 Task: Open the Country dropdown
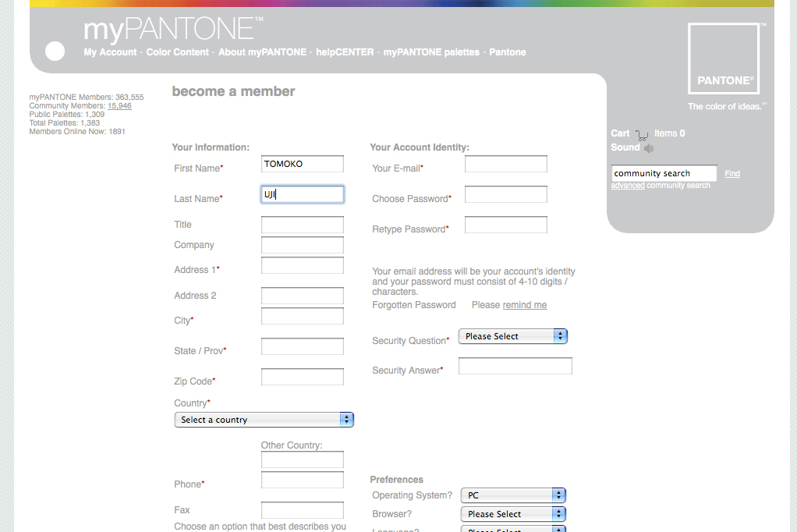click(264, 420)
